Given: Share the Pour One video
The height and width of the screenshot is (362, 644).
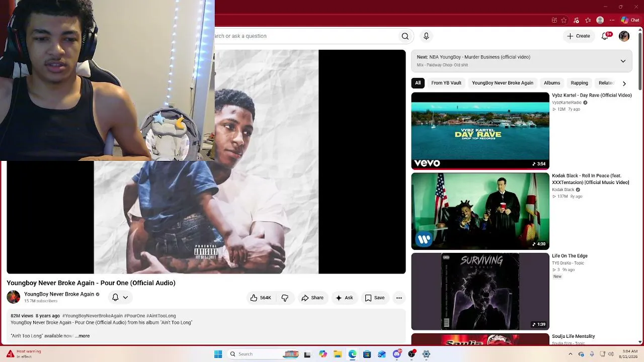Looking at the screenshot, I should [x=312, y=298].
